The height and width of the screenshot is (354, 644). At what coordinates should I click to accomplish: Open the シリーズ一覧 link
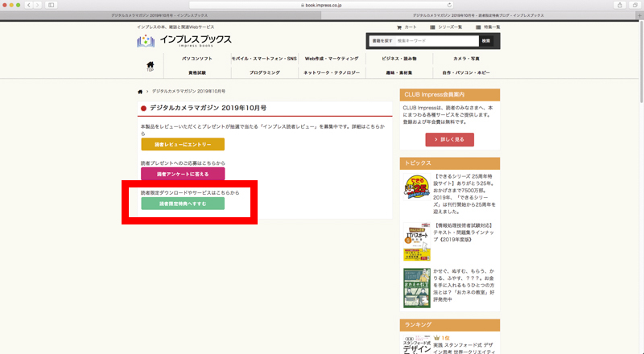[446, 27]
